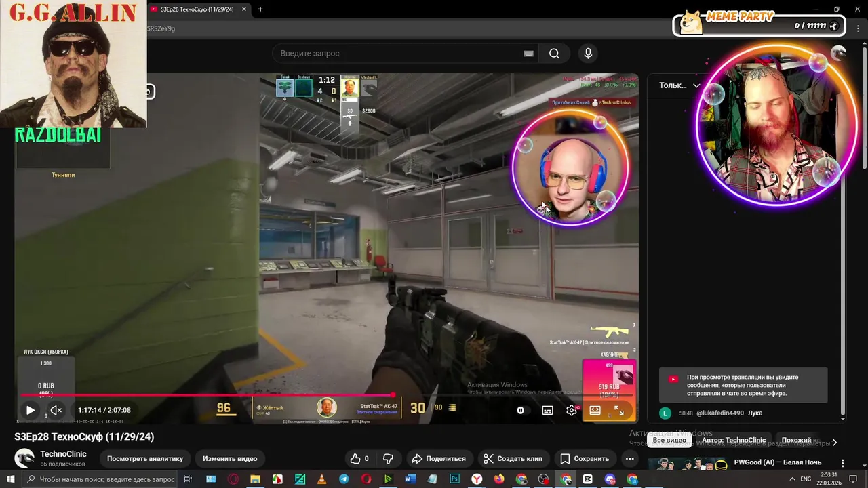Open the player settings gear
Screen dimensions: 868x488
572,410
